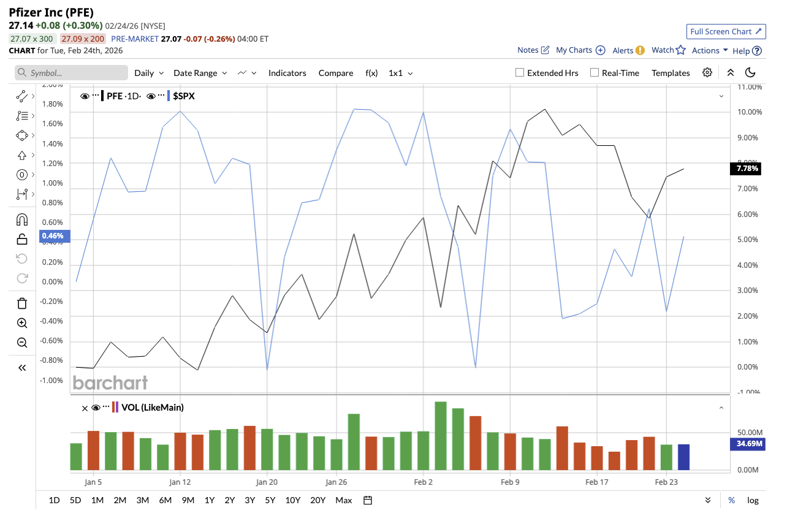
Task: Collapse the volume pane
Action: point(721,408)
